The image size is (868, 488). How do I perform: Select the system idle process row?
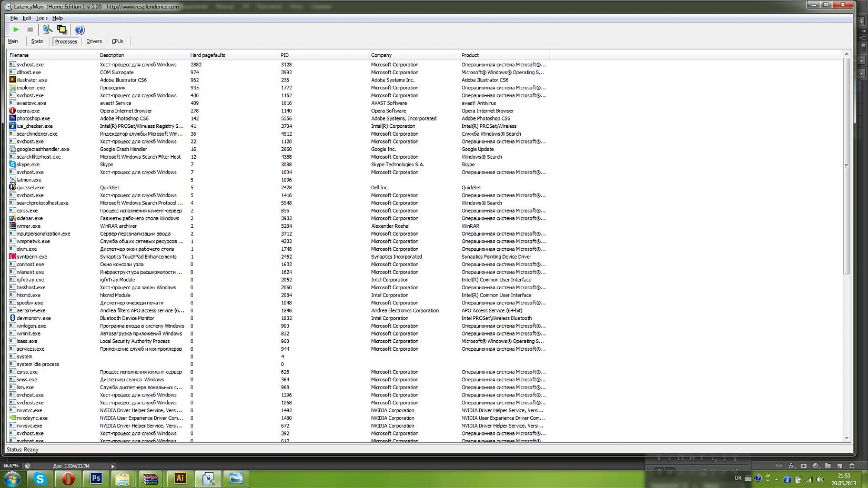279,364
